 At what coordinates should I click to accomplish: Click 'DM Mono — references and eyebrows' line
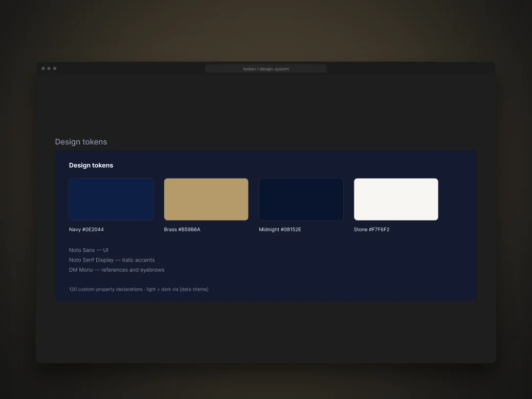[117, 270]
